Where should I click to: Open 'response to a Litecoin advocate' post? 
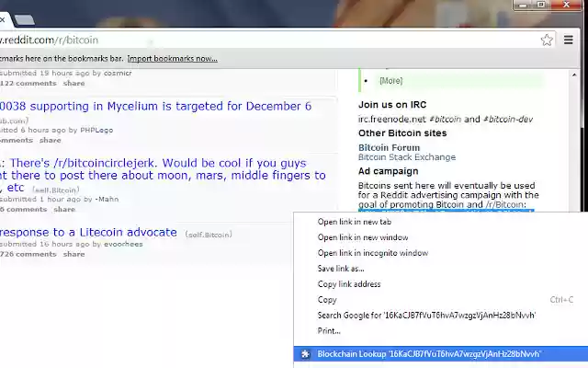(x=88, y=233)
